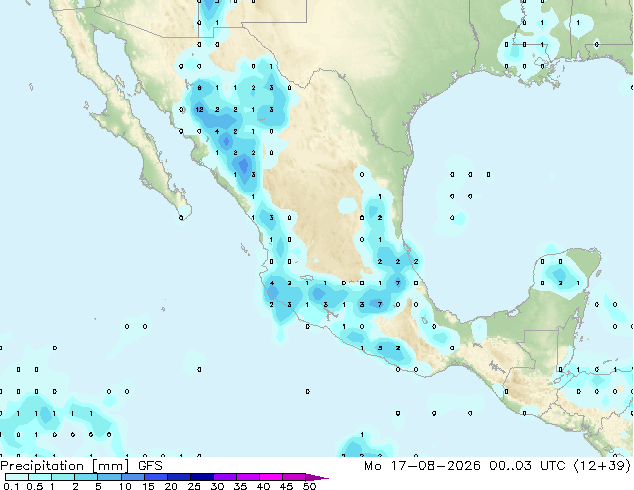Click the '15' legend scale label
Image resolution: width=634 pixels, height=490 pixels.
148,486
